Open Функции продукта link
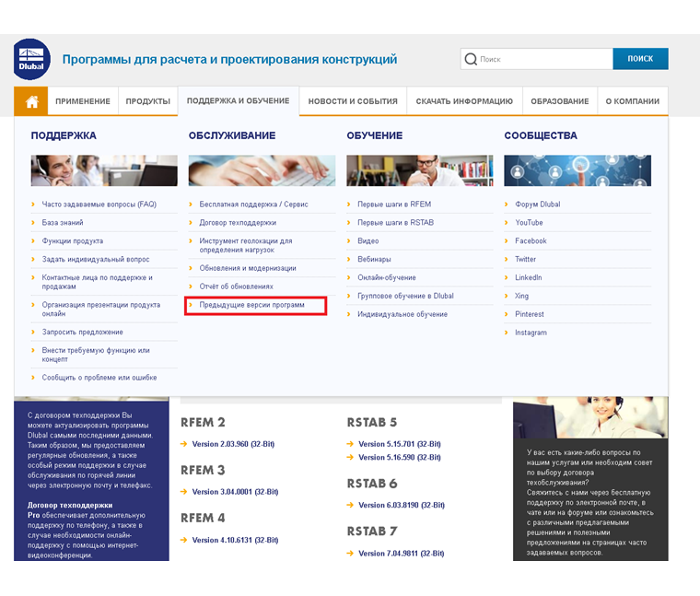 [x=73, y=241]
